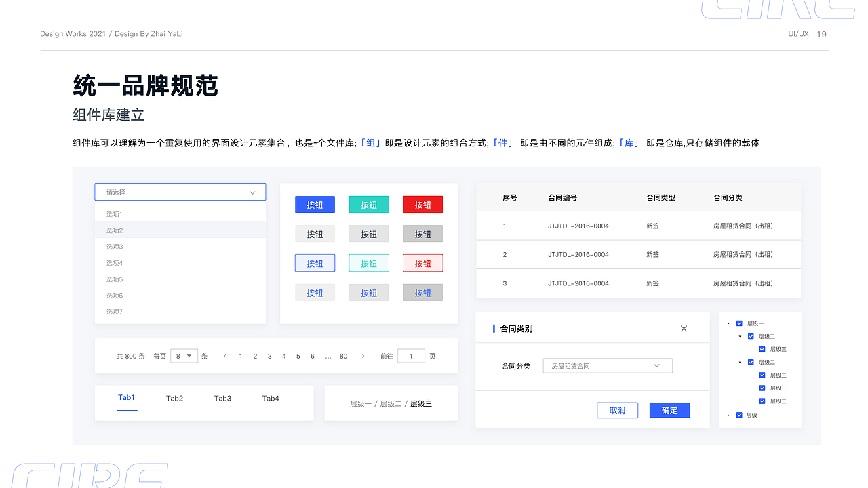
Task: Select highlighted 选项2 in the list
Action: coord(180,230)
